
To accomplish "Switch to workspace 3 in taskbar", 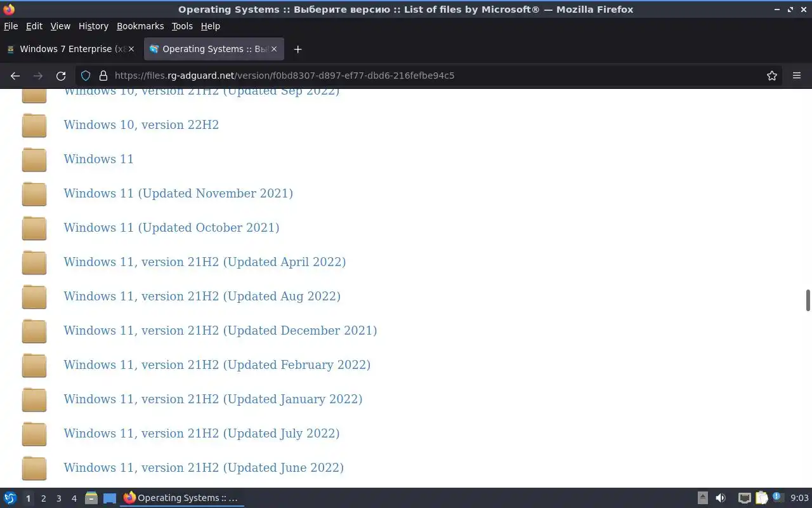I will [58, 498].
